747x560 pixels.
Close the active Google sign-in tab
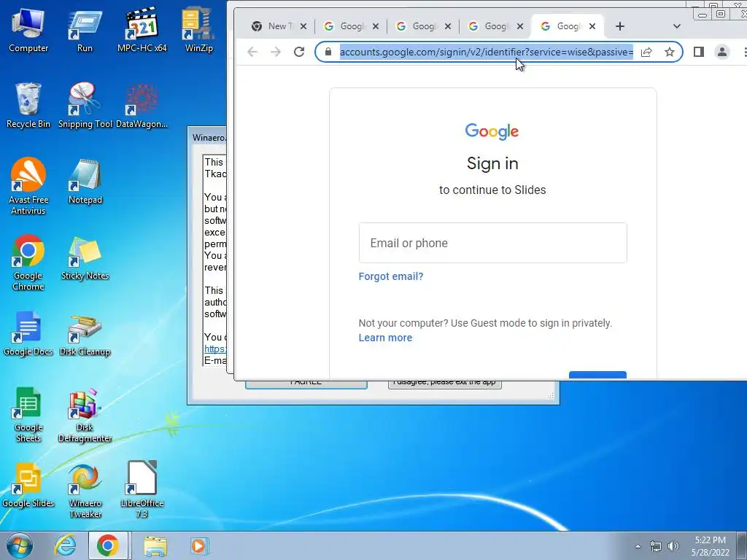[592, 26]
